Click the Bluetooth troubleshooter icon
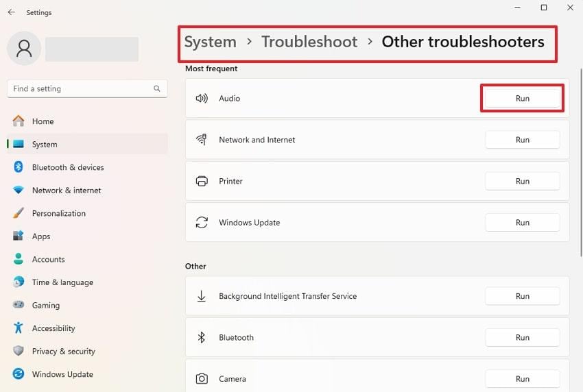This screenshot has height=392, width=583. point(202,337)
